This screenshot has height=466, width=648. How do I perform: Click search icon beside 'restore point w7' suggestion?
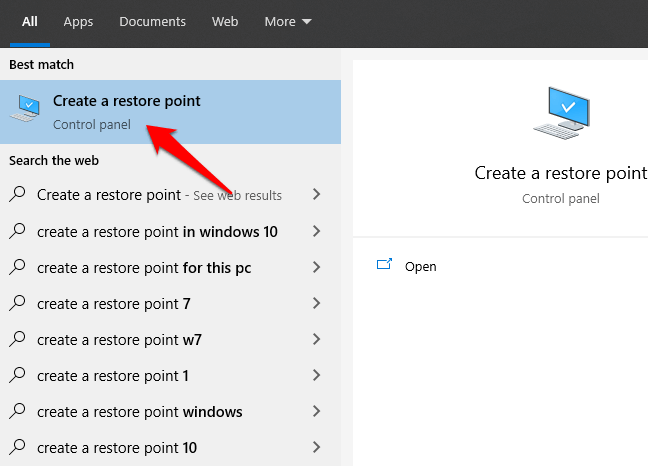click(x=17, y=339)
